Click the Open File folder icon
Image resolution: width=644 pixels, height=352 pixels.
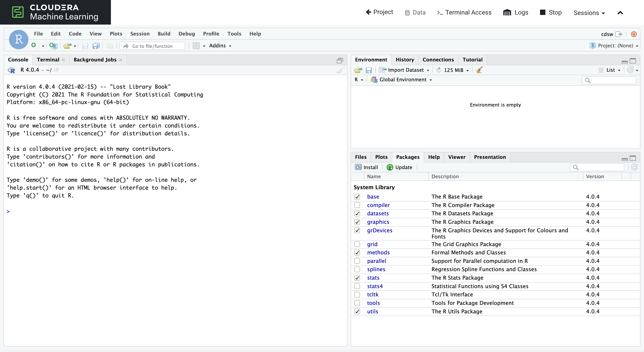click(x=67, y=46)
